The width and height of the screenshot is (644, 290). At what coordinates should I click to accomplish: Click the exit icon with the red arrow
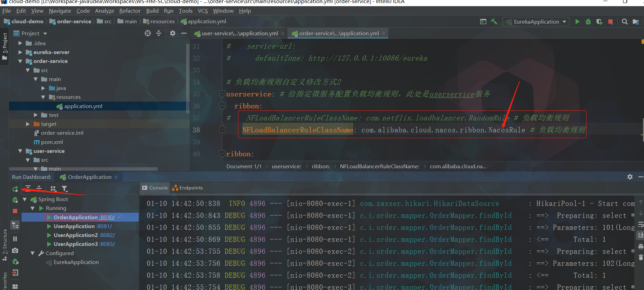click(x=15, y=273)
